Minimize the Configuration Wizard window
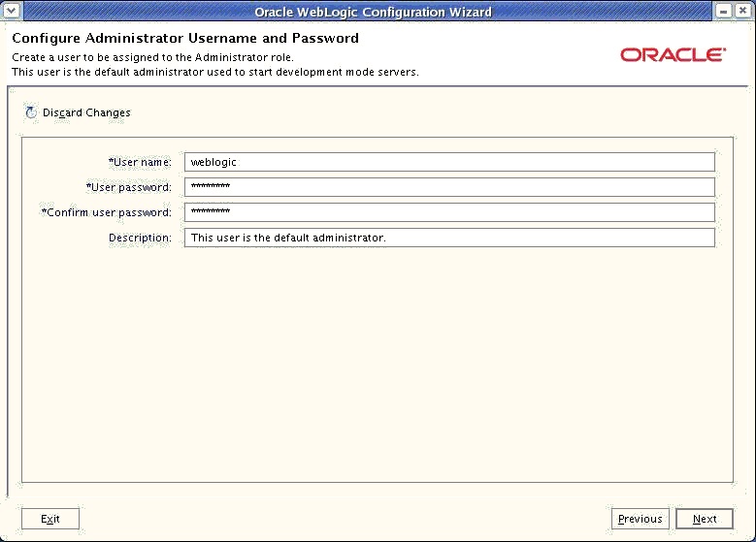This screenshot has width=756, height=542. coord(723,11)
